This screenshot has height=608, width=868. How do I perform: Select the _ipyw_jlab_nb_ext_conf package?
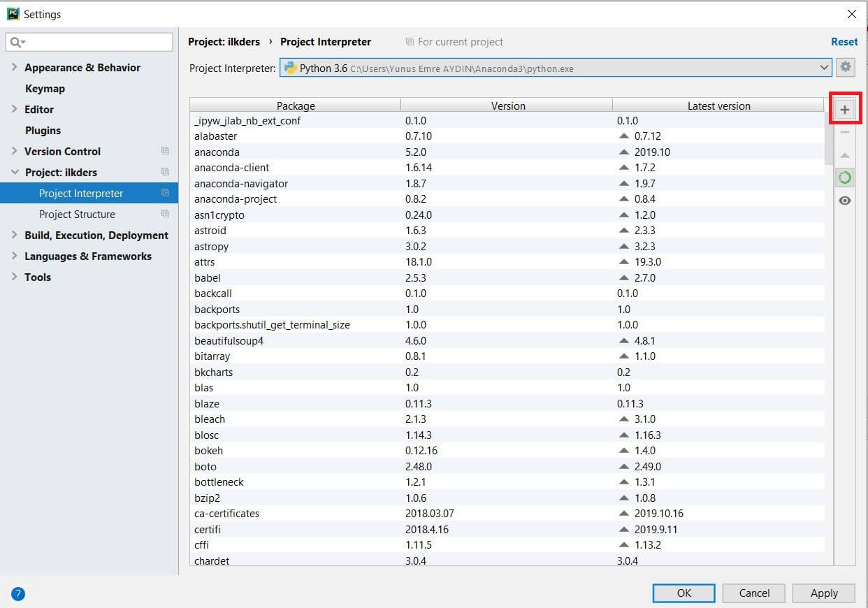[507, 120]
